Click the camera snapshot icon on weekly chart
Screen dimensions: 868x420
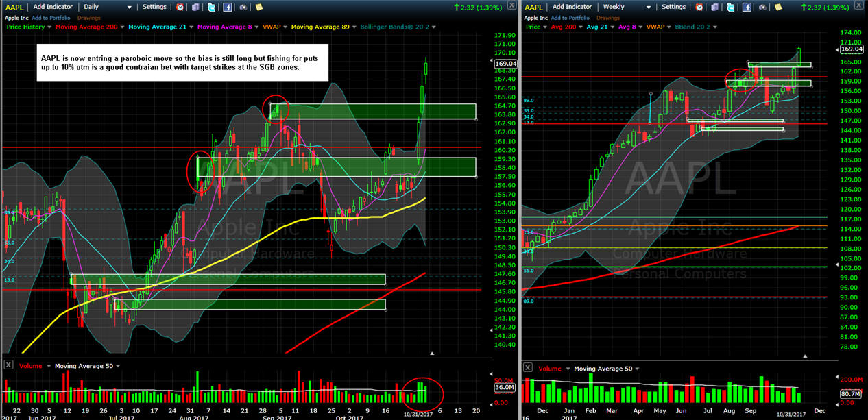[x=762, y=7]
